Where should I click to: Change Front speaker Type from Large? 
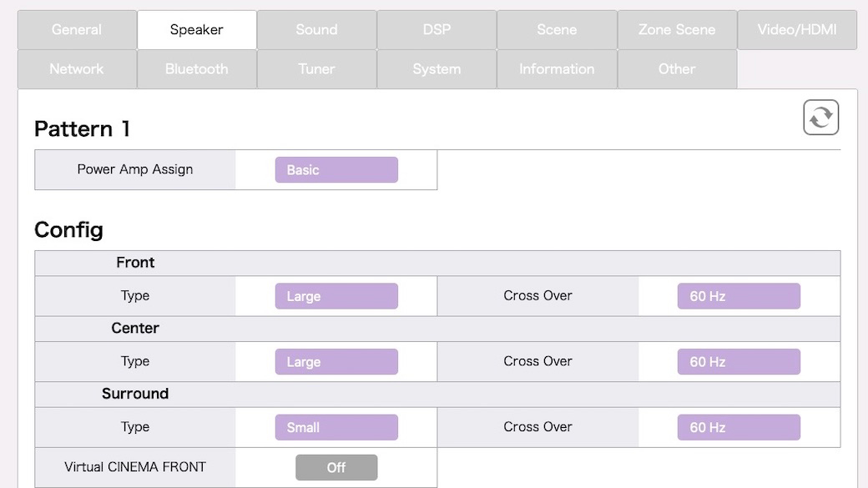tap(336, 296)
